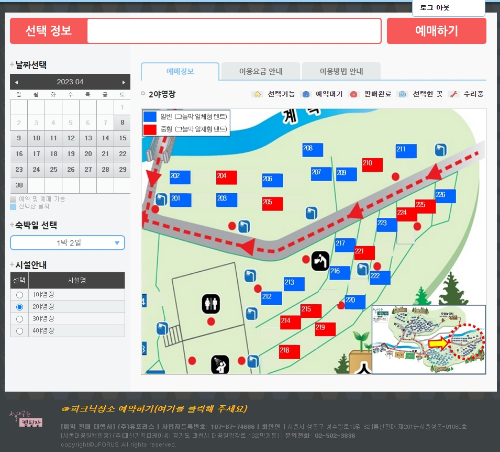Screen dimensions: 500x452
Task: Click the 선택가능 legend icon
Action: point(257,94)
